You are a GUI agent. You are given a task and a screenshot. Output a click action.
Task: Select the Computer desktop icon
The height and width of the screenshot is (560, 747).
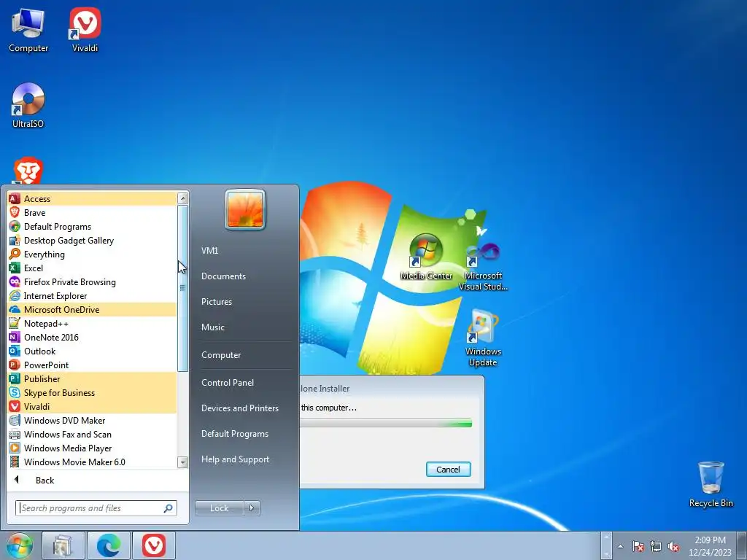tap(28, 30)
